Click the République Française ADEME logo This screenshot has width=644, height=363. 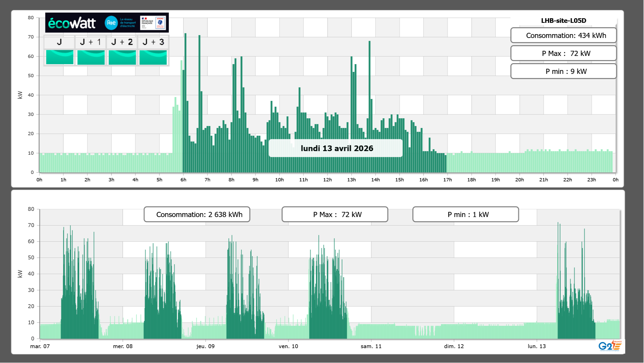tap(153, 23)
